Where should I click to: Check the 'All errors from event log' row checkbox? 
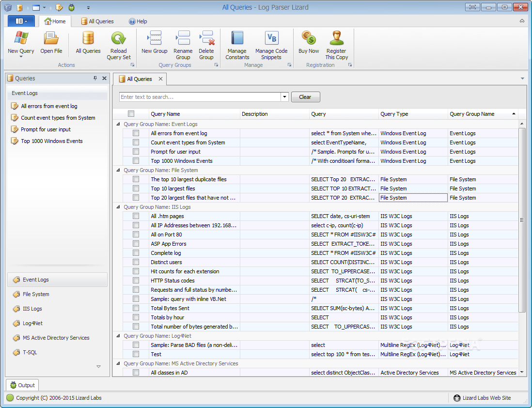pos(136,133)
